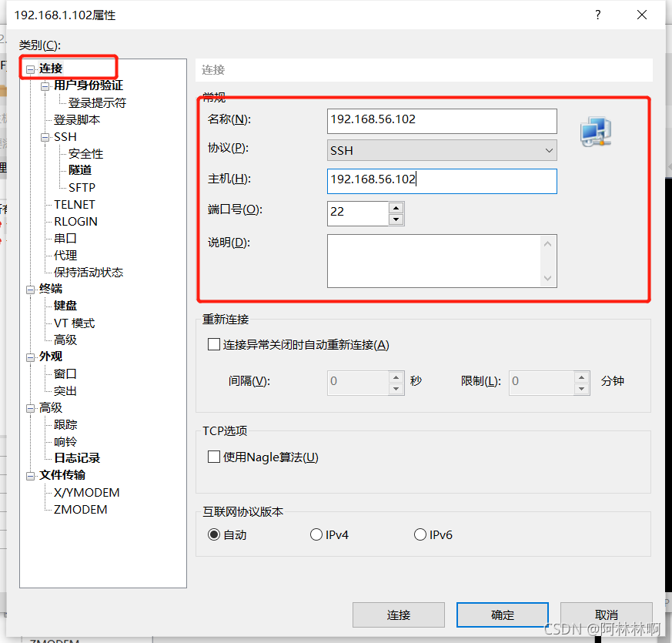
Task: Click the disabled 间隔 interval field
Action: coord(358,383)
